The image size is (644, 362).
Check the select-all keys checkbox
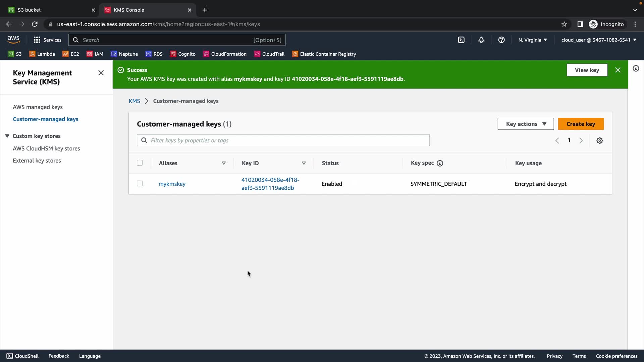tap(140, 163)
